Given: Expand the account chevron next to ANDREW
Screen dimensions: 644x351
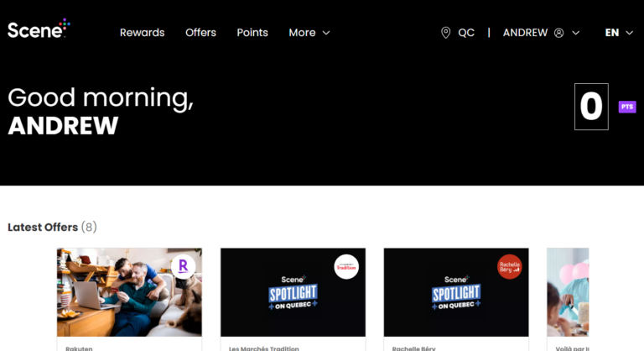Looking at the screenshot, I should (575, 33).
